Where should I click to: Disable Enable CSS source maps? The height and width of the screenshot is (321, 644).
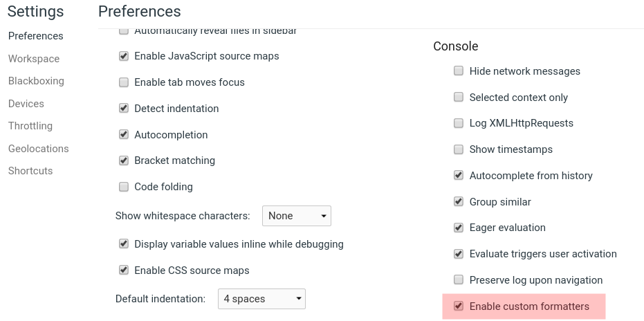124,270
